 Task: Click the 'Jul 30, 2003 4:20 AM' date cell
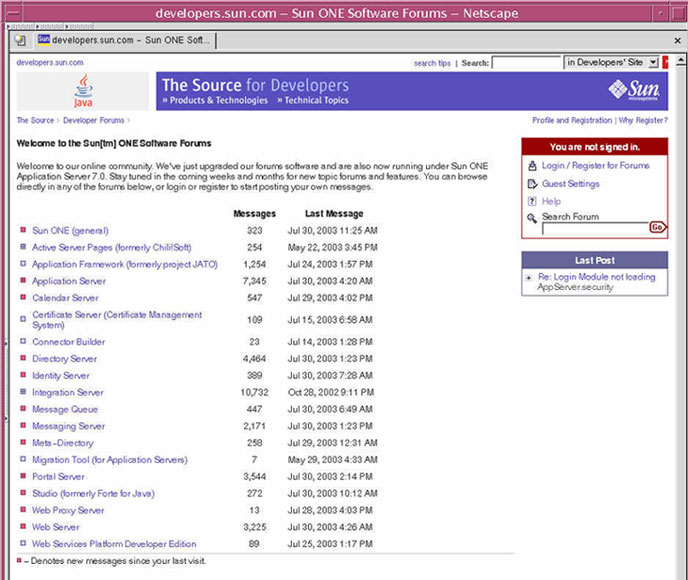330,281
